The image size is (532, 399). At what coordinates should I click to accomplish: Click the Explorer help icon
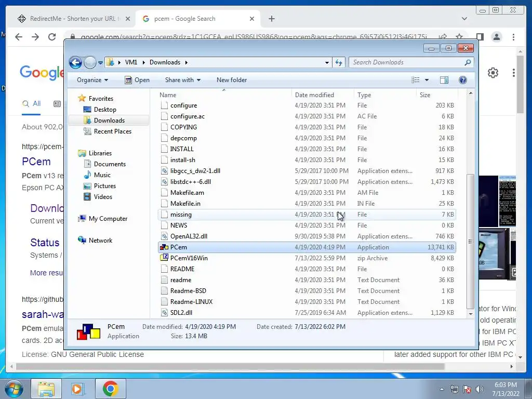pos(463,79)
